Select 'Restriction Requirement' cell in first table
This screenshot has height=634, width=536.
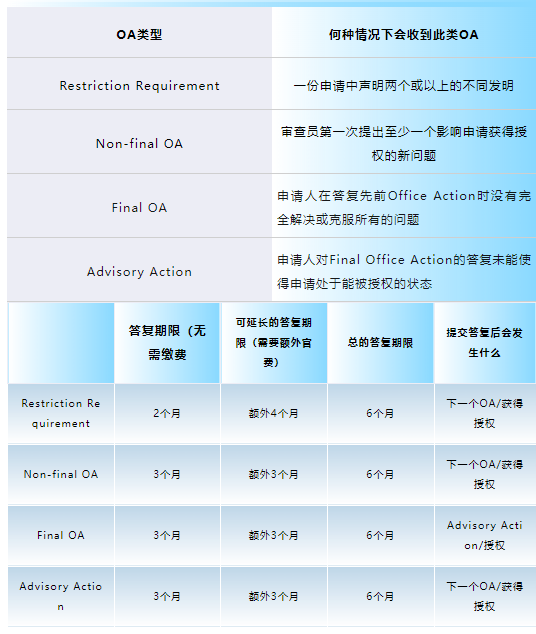pyautogui.click(x=139, y=86)
